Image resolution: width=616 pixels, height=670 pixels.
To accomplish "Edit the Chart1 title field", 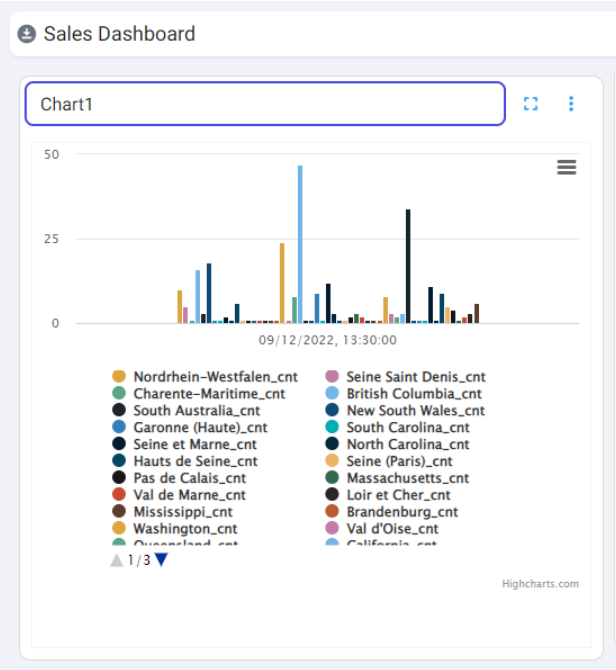I will click(265, 104).
